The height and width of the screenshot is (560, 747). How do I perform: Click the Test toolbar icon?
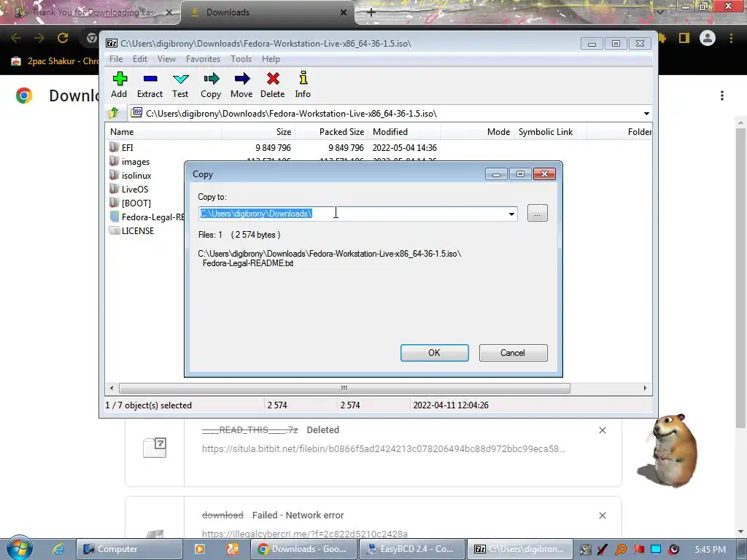181,85
